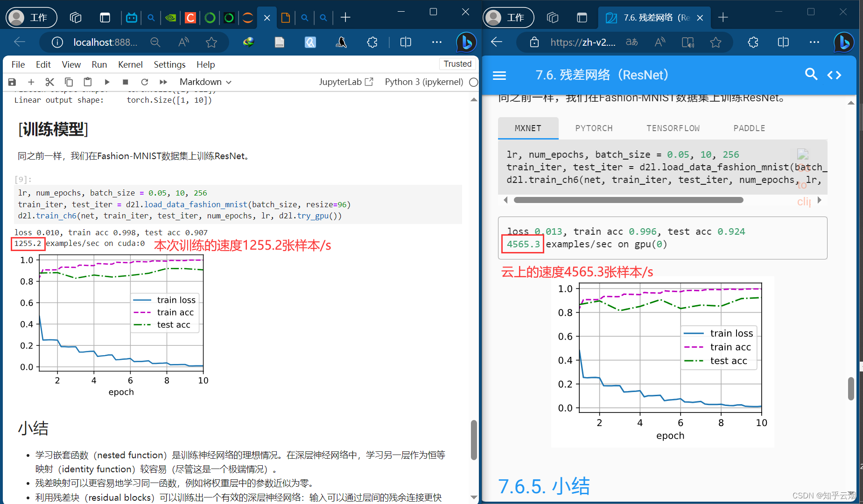Go back in right browser window
The height and width of the screenshot is (504, 863).
[497, 42]
